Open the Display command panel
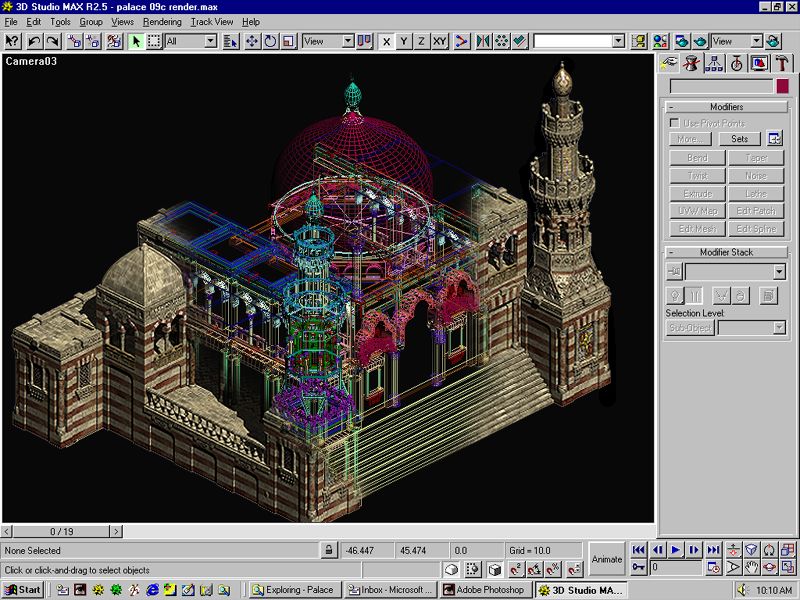Viewport: 800px width, 600px height. tap(760, 63)
